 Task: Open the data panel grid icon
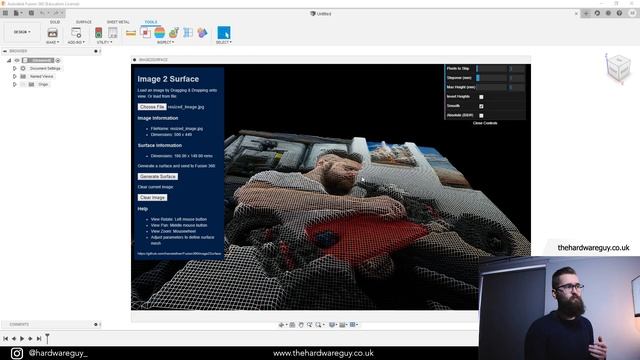click(x=5, y=13)
